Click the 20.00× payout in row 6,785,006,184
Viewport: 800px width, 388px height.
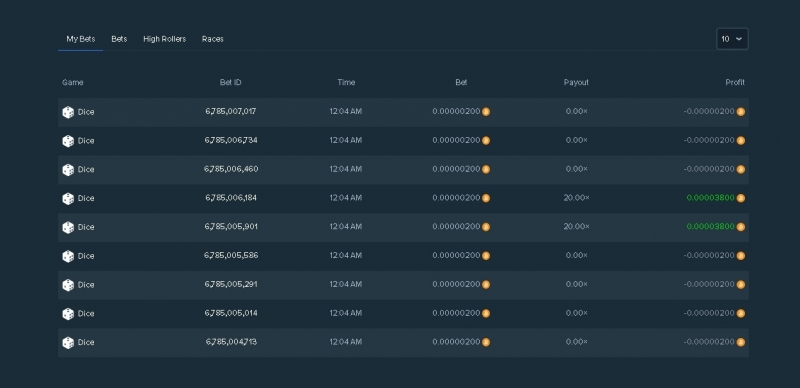click(577, 198)
